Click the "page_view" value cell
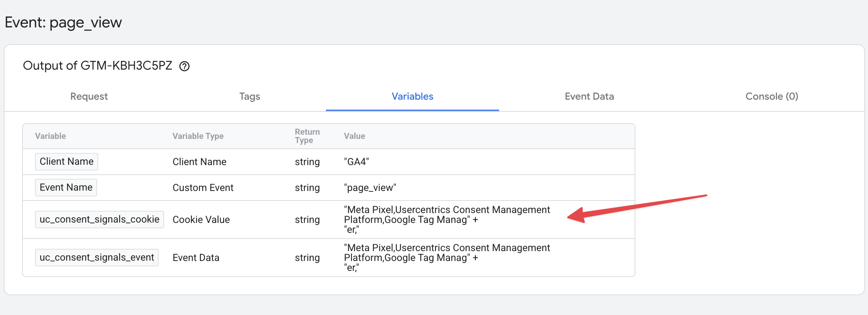This screenshot has width=868, height=315. tap(370, 188)
